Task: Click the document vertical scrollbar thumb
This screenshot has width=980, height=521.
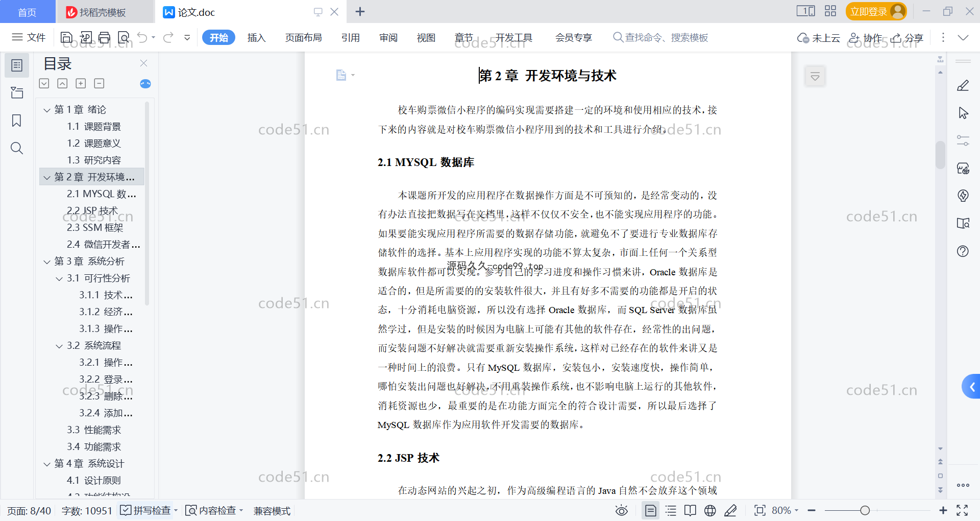Action: [940, 154]
